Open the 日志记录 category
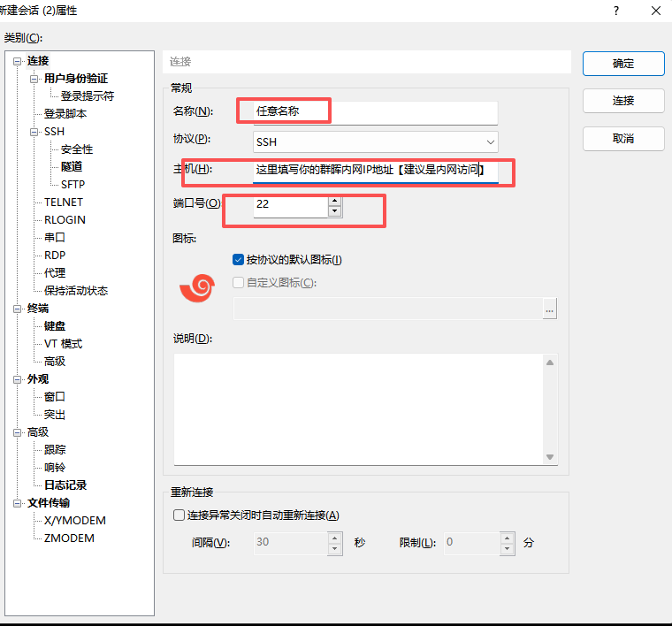 (65, 485)
